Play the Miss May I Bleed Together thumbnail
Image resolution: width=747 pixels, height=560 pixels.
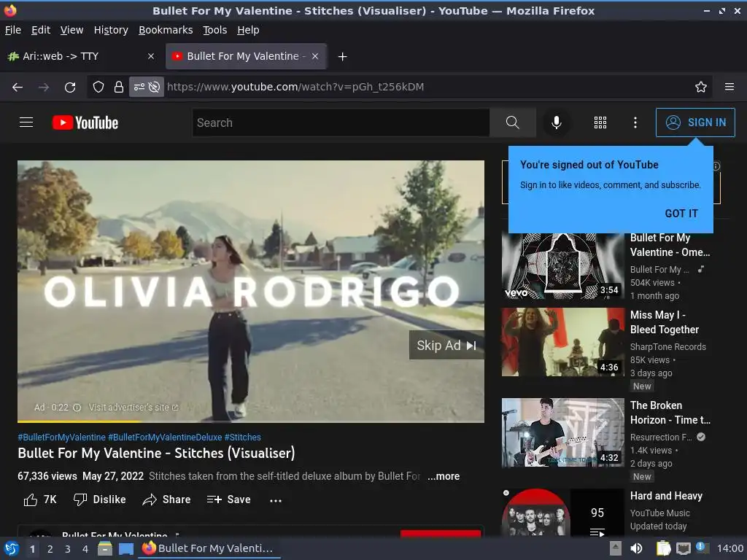point(562,342)
